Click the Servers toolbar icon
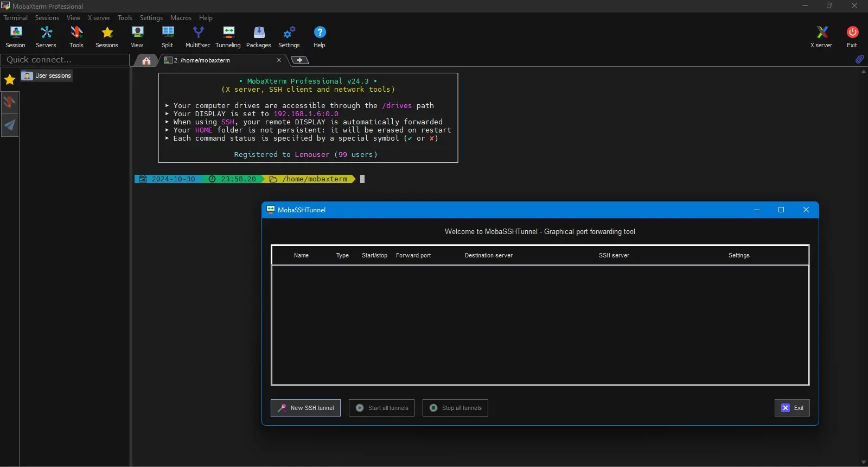The width and height of the screenshot is (868, 467). pos(46,37)
